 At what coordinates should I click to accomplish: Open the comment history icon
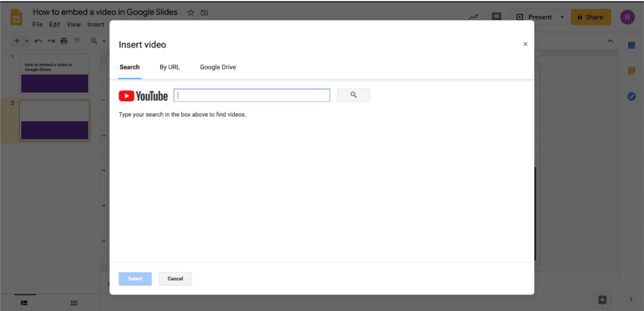[496, 17]
